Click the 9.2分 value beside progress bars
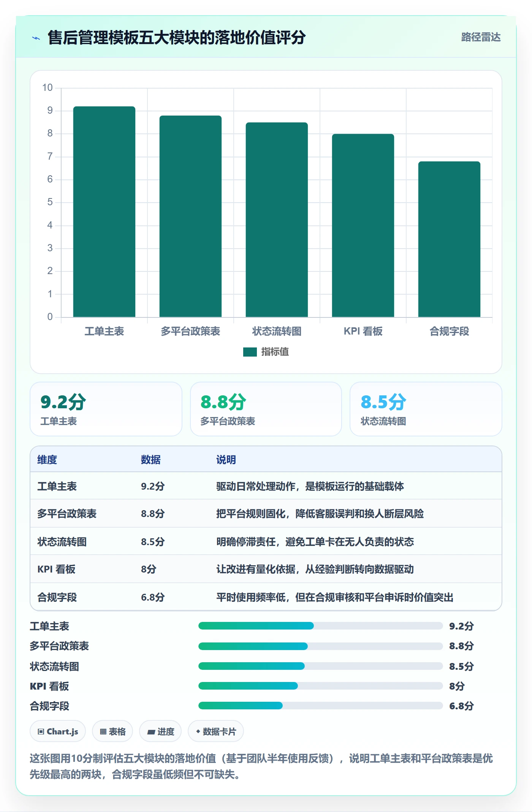Viewport: 532px width, 812px height. [461, 626]
